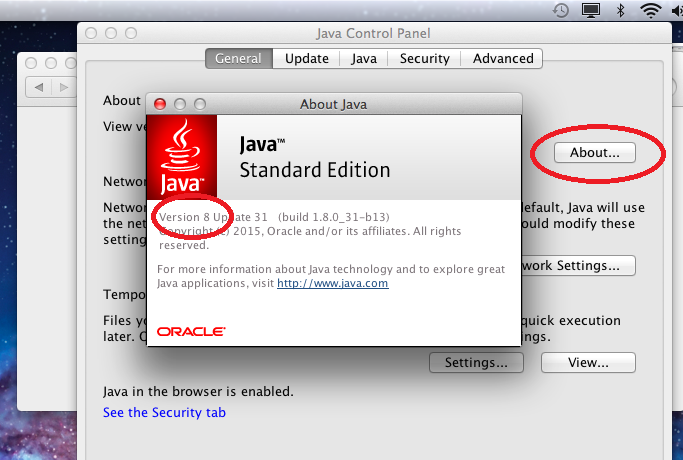The image size is (683, 460).
Task: Open the display mirroring menu bar icon
Action: point(591,10)
